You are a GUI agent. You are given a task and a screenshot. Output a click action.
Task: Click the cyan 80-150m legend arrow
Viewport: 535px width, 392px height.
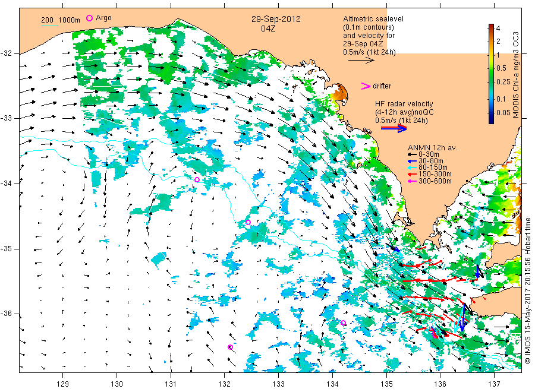click(412, 167)
